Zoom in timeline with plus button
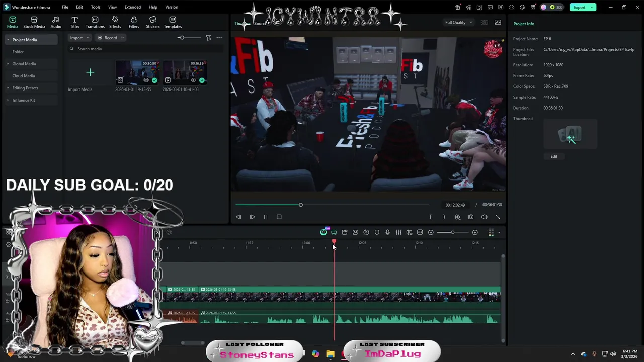 click(x=475, y=232)
